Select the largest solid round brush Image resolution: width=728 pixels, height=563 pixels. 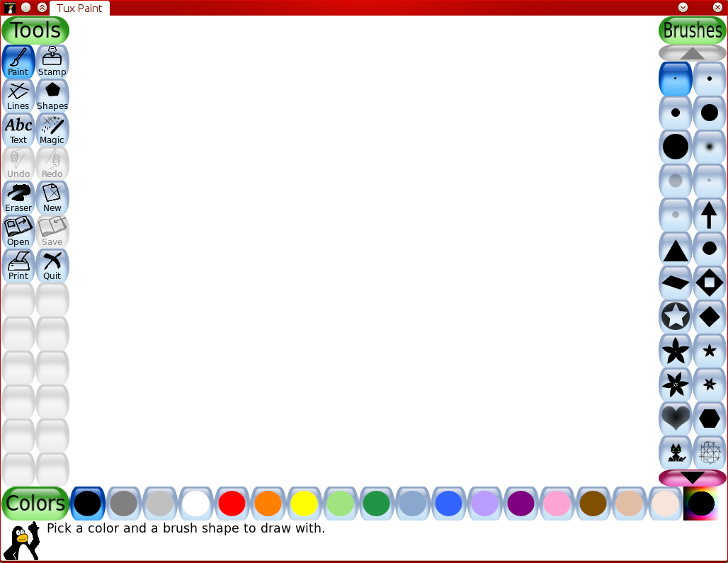pyautogui.click(x=676, y=147)
